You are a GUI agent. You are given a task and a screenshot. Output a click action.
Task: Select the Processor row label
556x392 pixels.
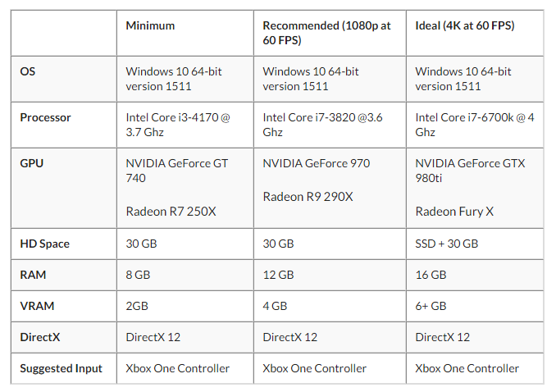45,117
